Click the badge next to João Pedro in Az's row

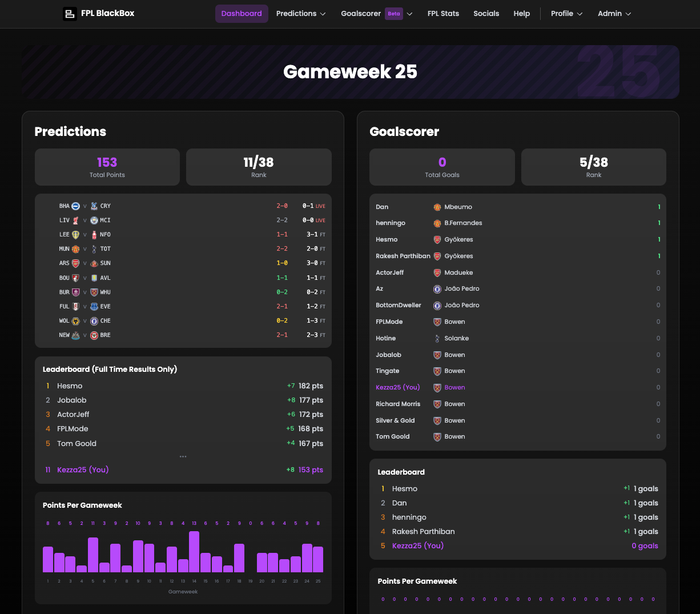tap(437, 288)
